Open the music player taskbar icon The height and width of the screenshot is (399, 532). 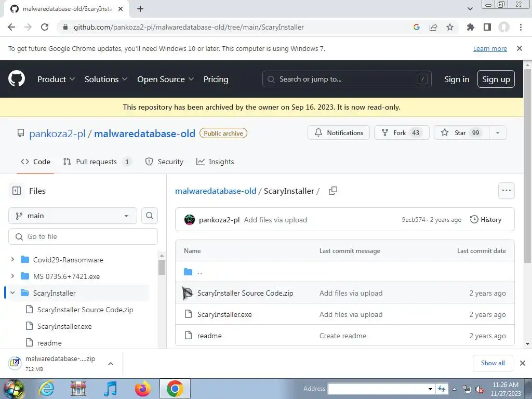click(110, 389)
